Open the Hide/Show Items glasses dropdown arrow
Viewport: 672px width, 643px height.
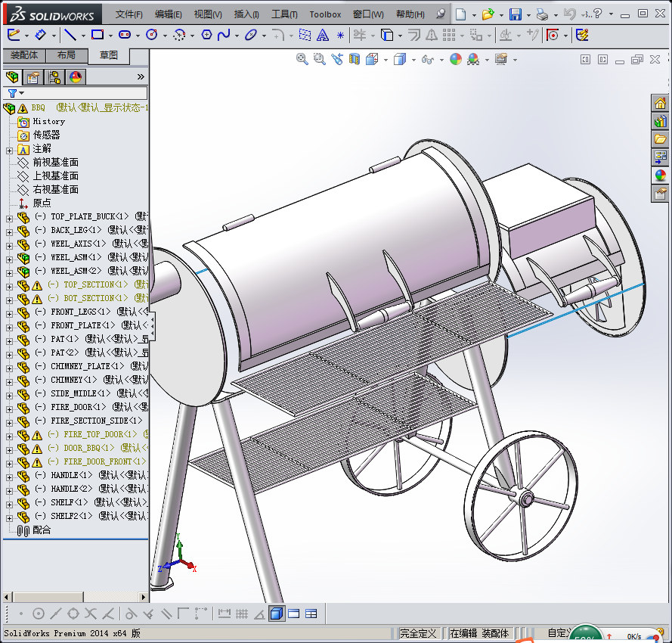(x=441, y=60)
